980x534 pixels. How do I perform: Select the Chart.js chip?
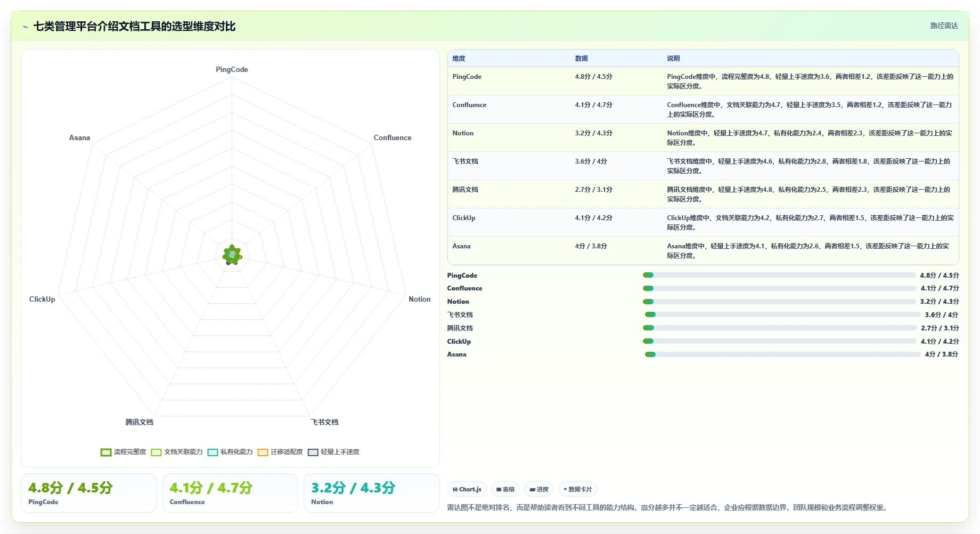[467, 489]
